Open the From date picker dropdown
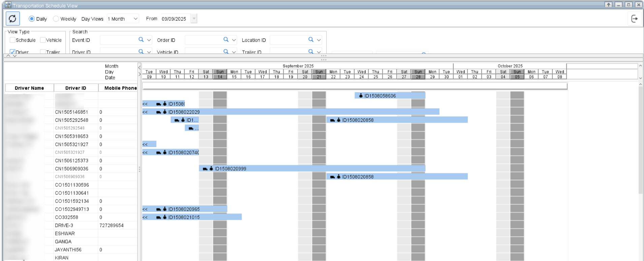The height and width of the screenshot is (261, 644). pyautogui.click(x=194, y=19)
